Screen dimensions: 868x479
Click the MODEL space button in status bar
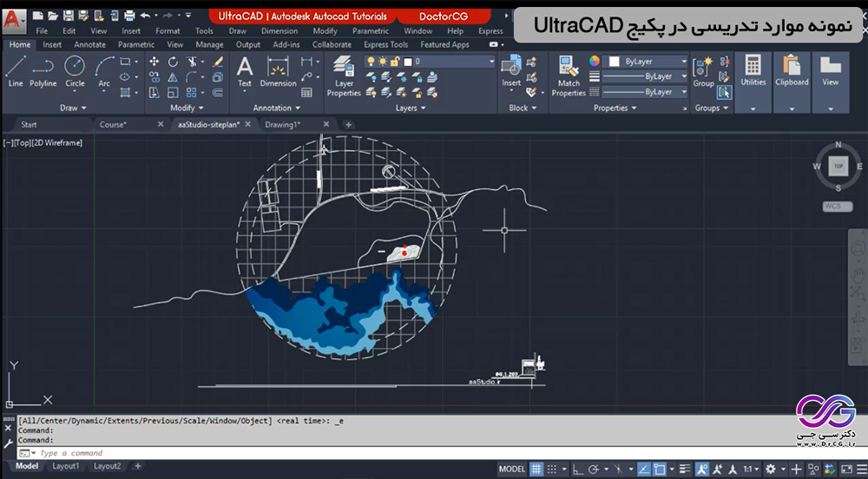pos(511,469)
